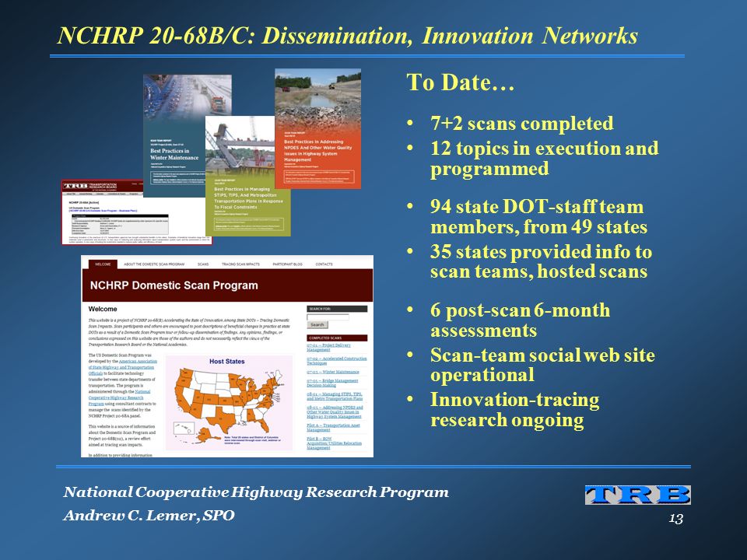This screenshot has height=560, width=747.
Task: Open 08-03 Addressing NPDES link
Action: click(335, 412)
